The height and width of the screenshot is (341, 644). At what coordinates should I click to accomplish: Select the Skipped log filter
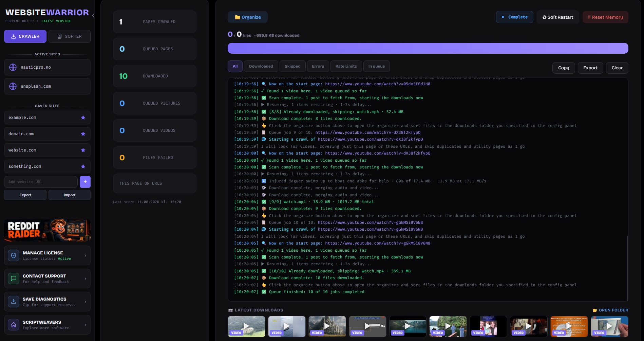click(292, 66)
